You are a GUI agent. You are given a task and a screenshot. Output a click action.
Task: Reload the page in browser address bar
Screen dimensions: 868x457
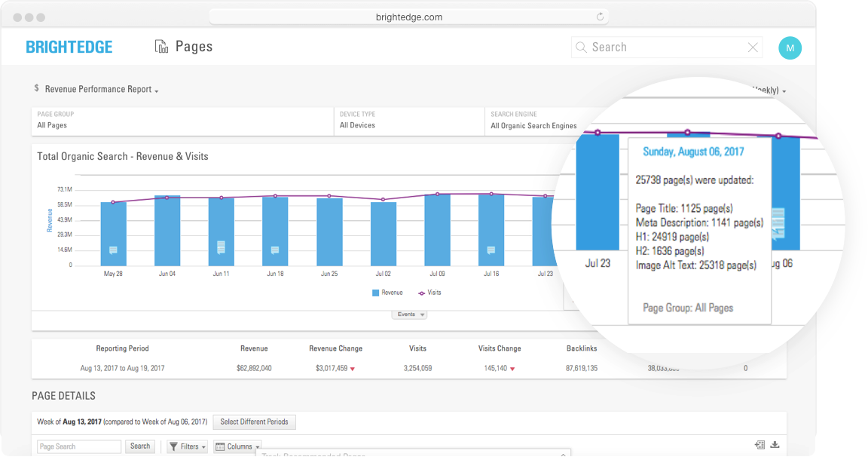[600, 17]
